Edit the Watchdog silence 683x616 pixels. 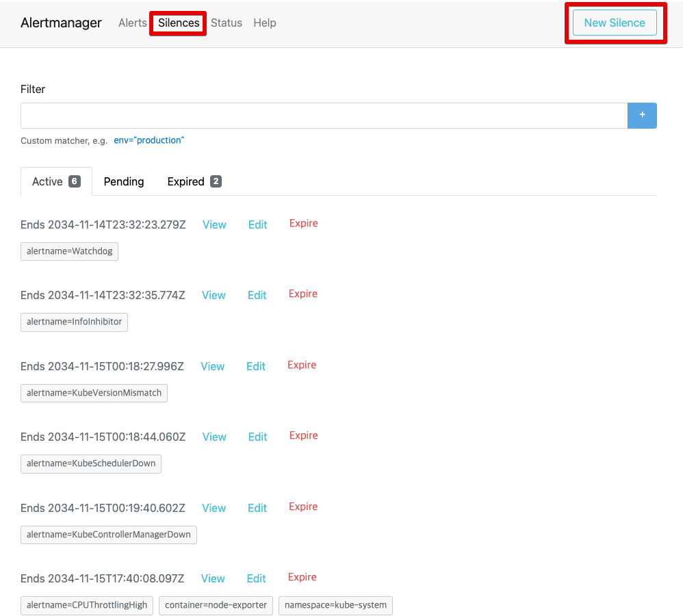click(258, 224)
